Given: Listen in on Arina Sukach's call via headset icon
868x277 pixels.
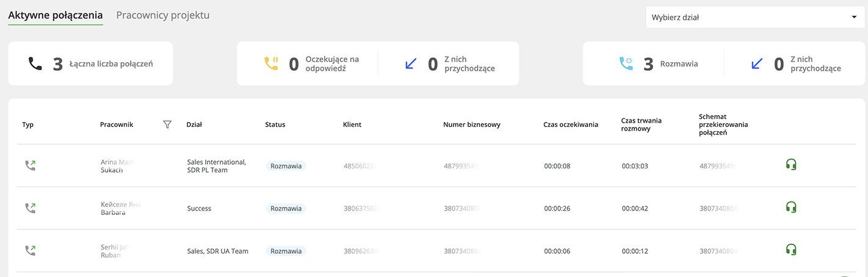Looking at the screenshot, I should tap(791, 164).
